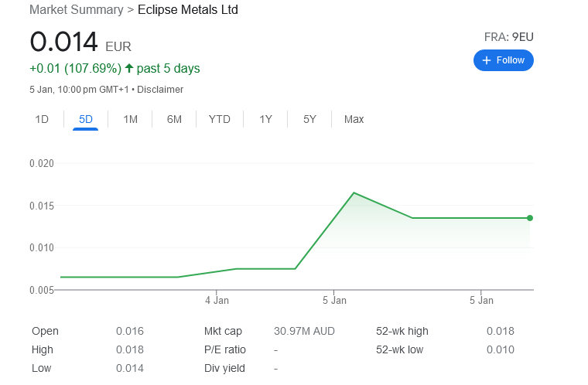588x385 pixels.
Task: Open the Disclaimer link
Action: point(160,90)
